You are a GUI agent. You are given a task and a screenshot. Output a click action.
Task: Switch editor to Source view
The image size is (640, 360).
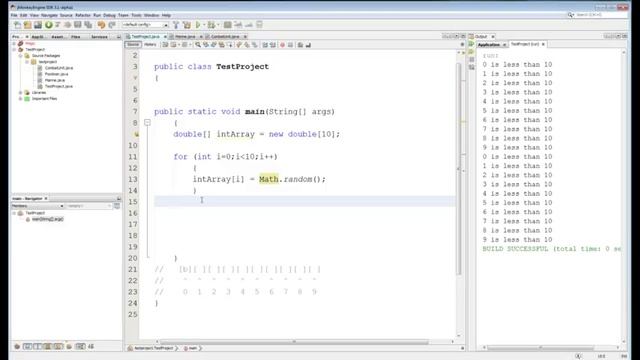133,44
